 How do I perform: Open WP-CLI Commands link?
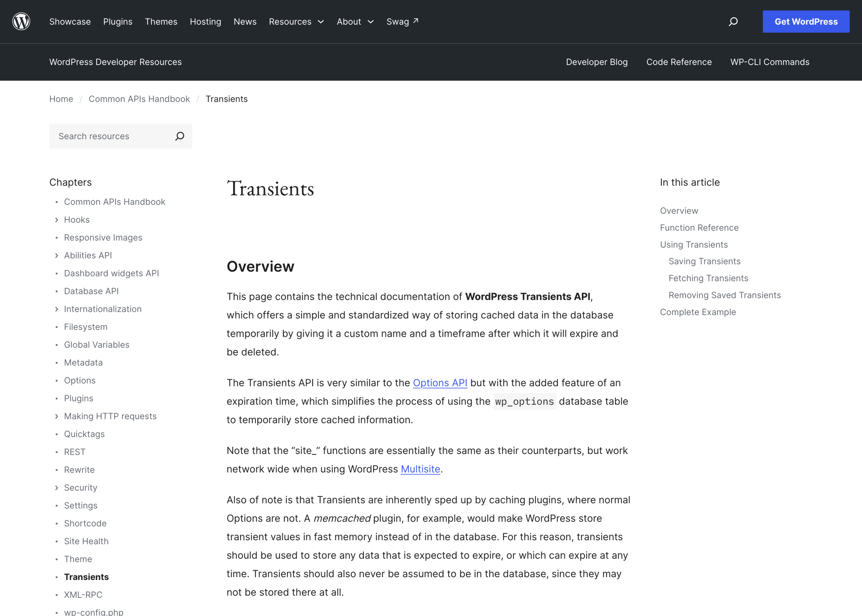(x=770, y=62)
